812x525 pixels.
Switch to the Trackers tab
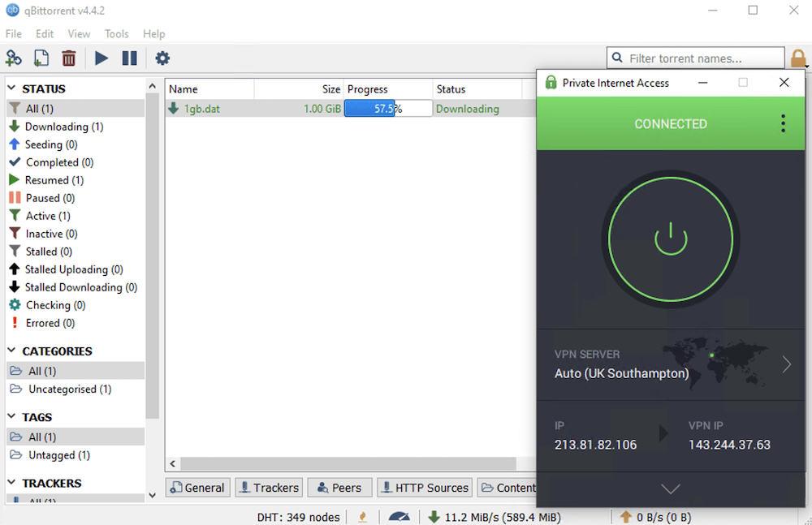point(270,487)
